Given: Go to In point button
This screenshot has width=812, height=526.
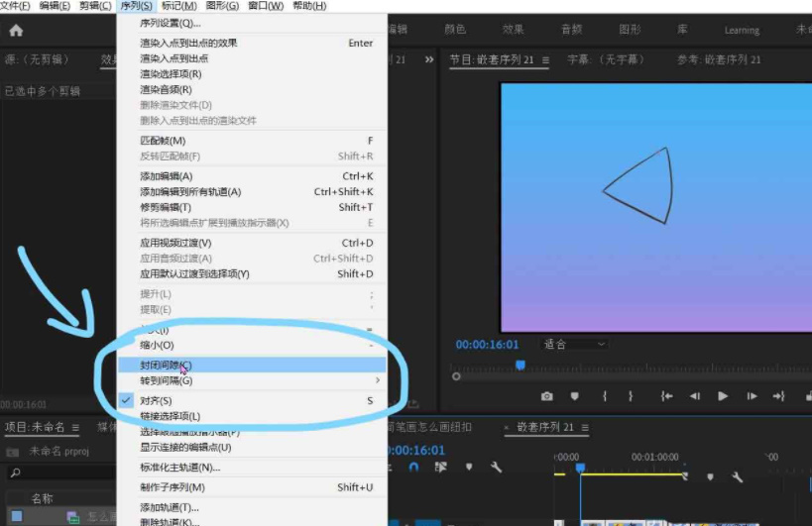Looking at the screenshot, I should tap(666, 396).
